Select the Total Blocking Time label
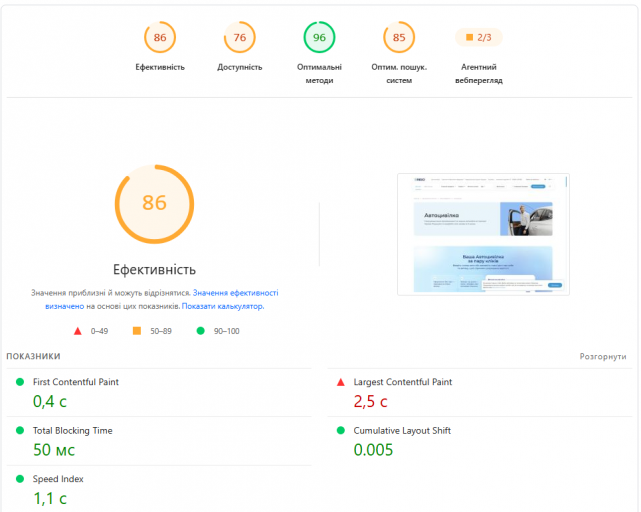This screenshot has height=512, width=641. click(x=72, y=430)
